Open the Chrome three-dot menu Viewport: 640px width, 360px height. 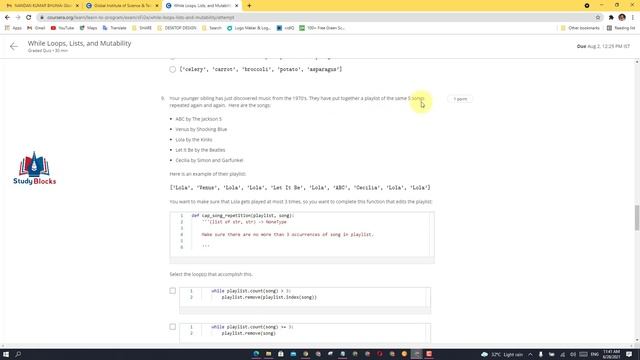[x=633, y=18]
